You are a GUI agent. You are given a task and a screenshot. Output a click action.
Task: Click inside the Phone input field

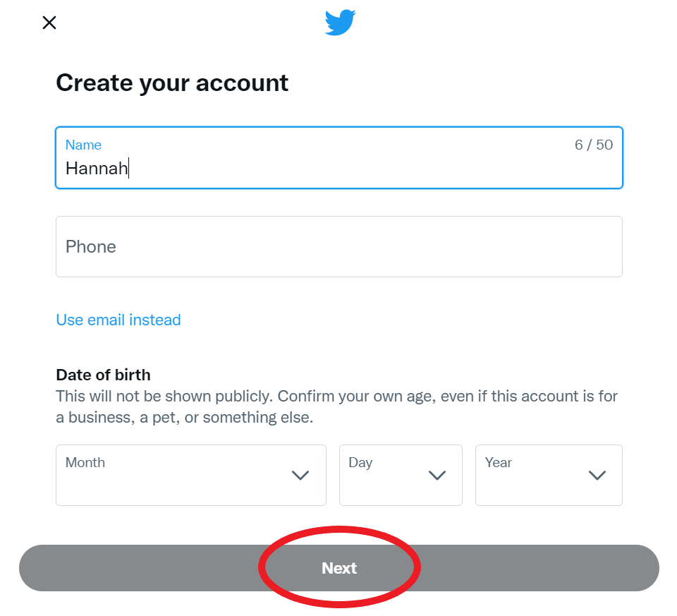coord(338,246)
